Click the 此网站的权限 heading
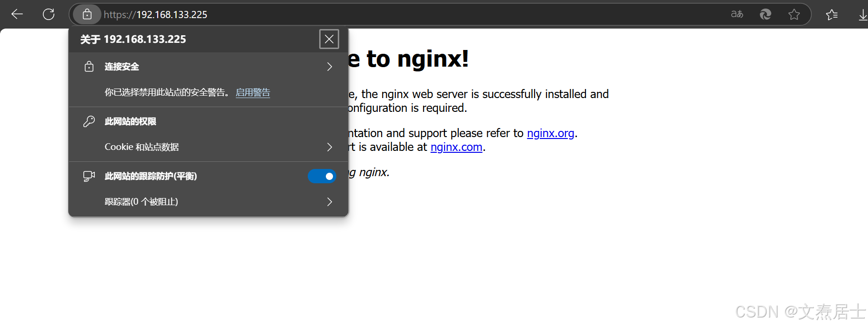Screen dimensions: 868x327 pos(131,121)
